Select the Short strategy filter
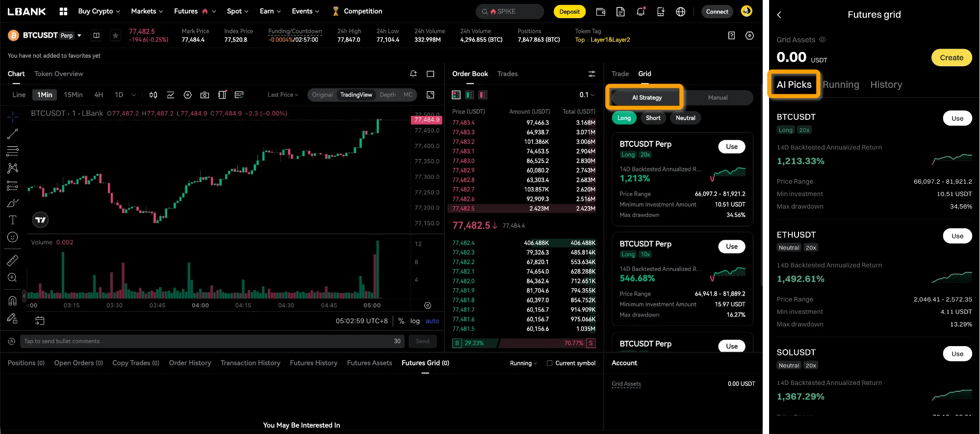The width and height of the screenshot is (980, 434). point(653,118)
